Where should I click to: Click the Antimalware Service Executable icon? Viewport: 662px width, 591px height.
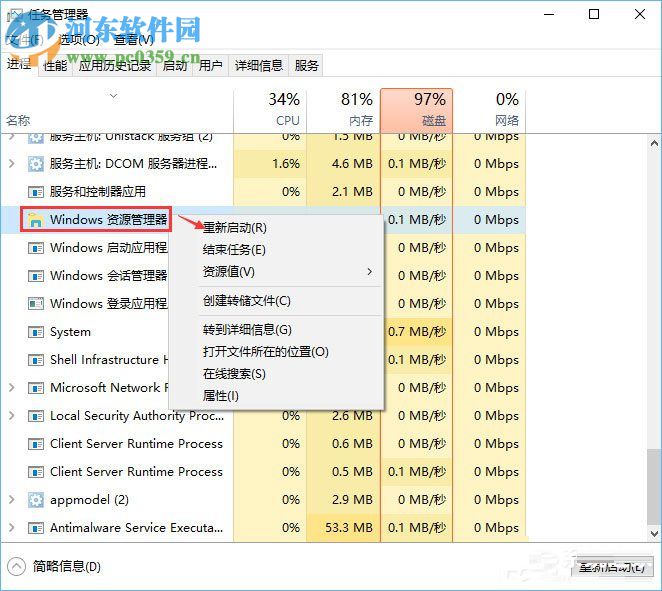tap(35, 528)
